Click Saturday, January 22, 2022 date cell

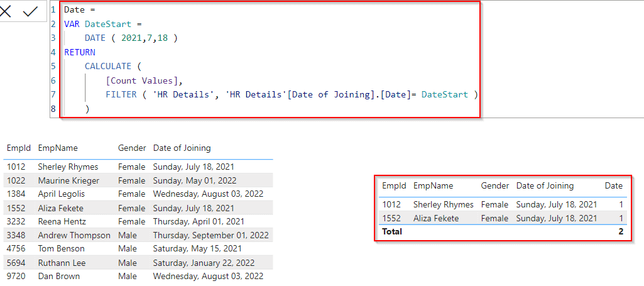pos(204,263)
